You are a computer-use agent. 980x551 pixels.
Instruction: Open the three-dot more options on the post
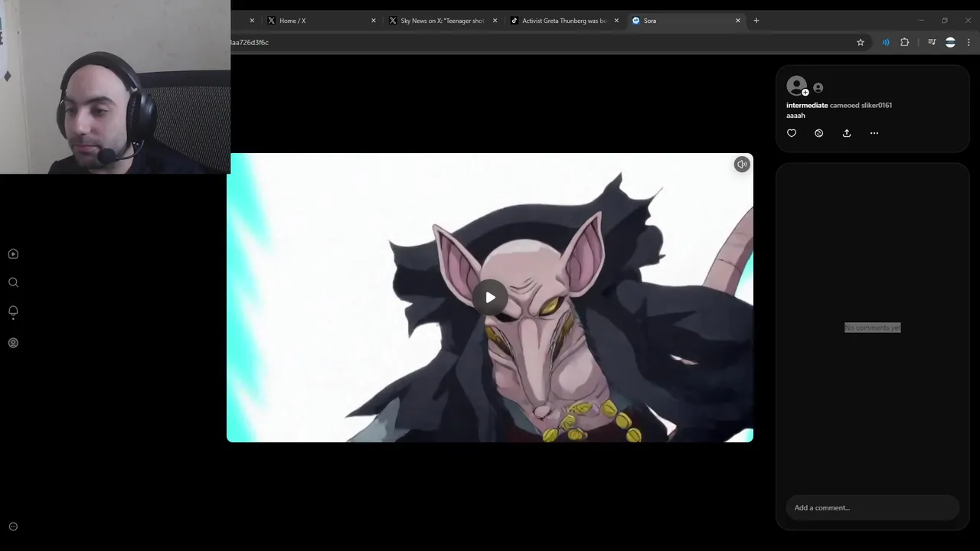click(874, 133)
